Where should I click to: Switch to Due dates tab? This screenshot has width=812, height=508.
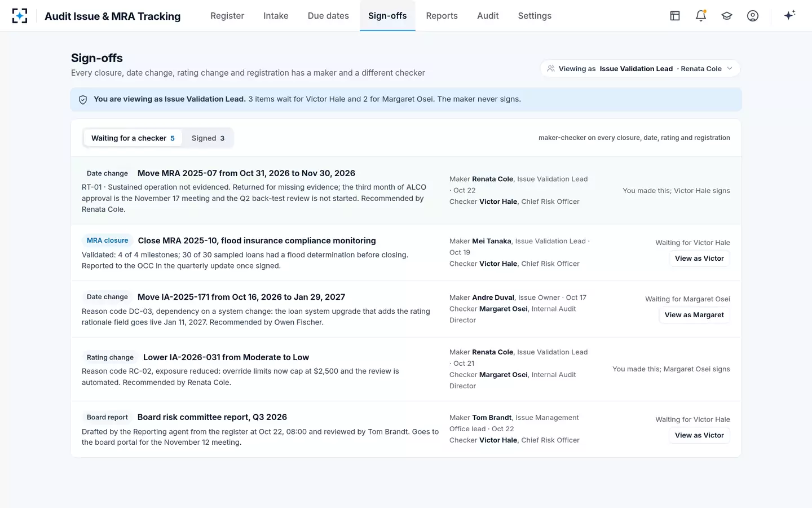point(328,16)
